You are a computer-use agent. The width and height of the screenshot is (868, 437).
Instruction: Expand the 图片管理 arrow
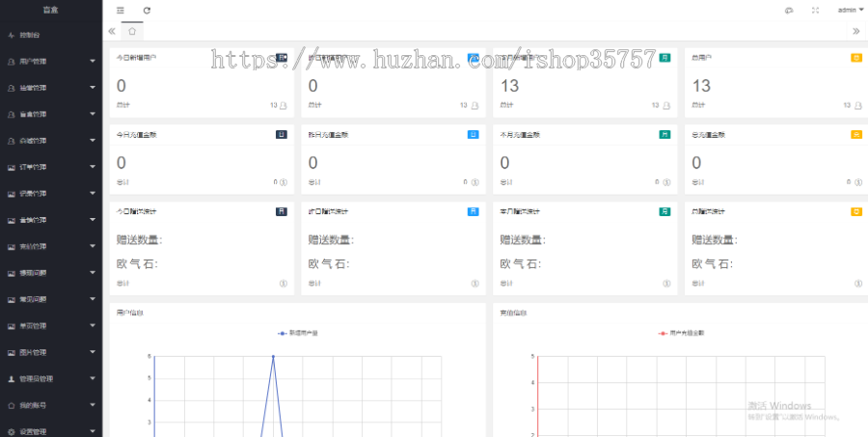click(93, 352)
